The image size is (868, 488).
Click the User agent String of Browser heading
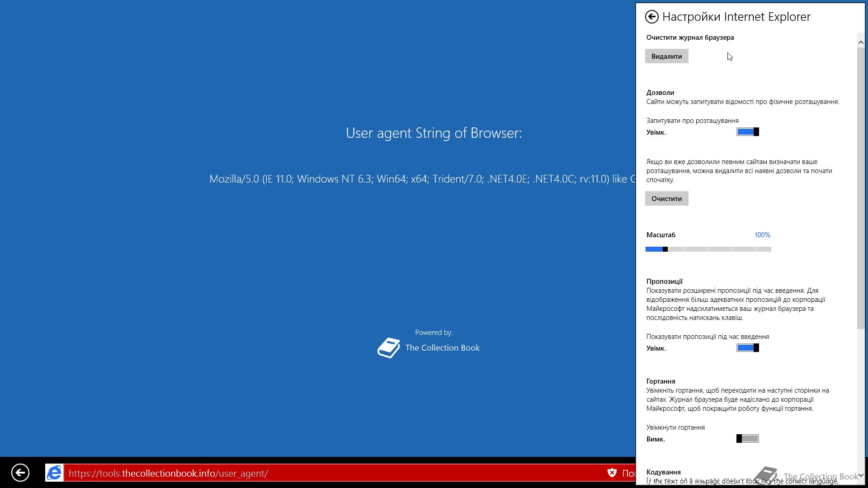434,133
